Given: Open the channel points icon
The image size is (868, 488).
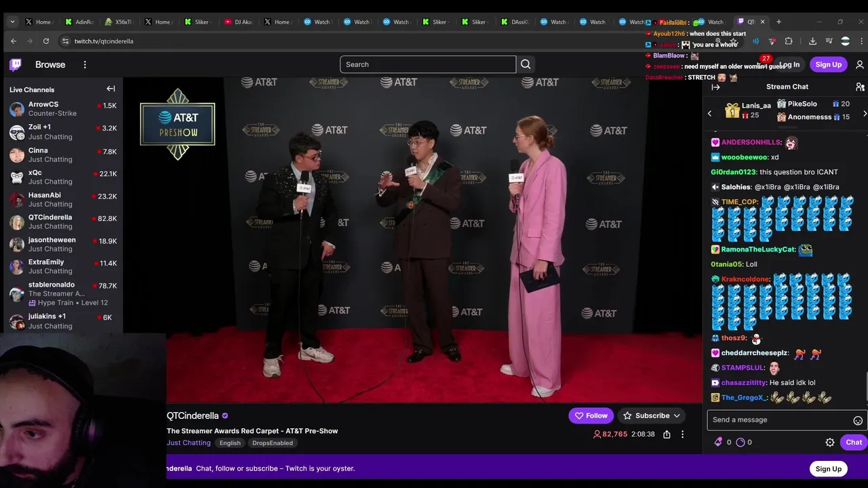Looking at the screenshot, I should tap(741, 442).
